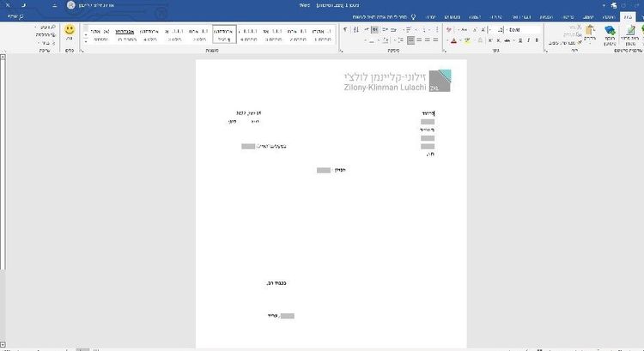This screenshot has width=644, height=351.
Task: Click the yellow text highlight icon
Action: point(467,40)
